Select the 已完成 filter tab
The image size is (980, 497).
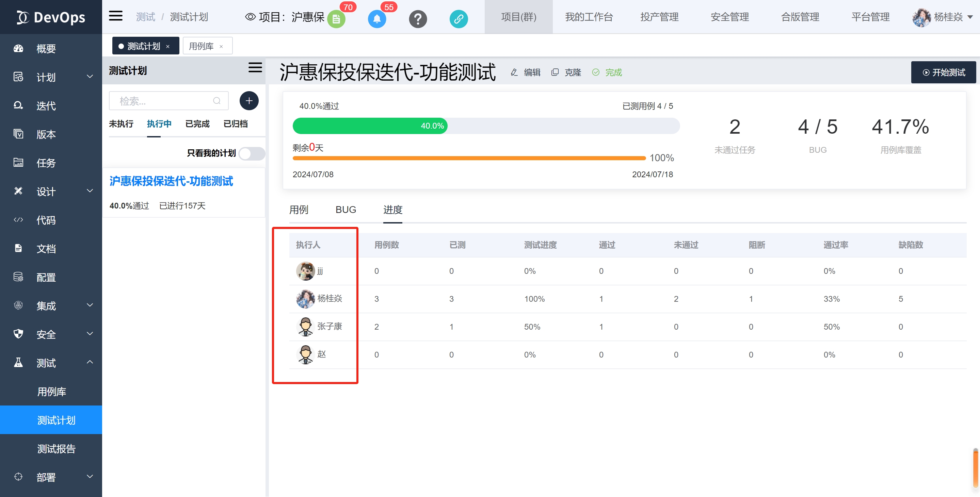197,124
